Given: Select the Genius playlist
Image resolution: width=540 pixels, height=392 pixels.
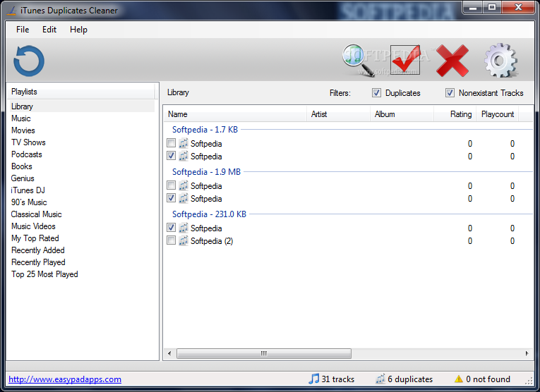Looking at the screenshot, I should tap(23, 178).
